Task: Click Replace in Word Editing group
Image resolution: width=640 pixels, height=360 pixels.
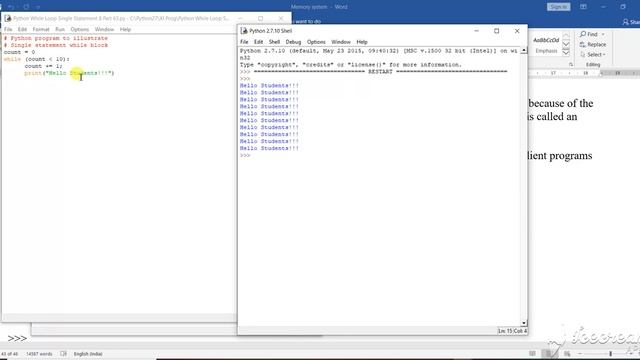Action: click(x=593, y=44)
